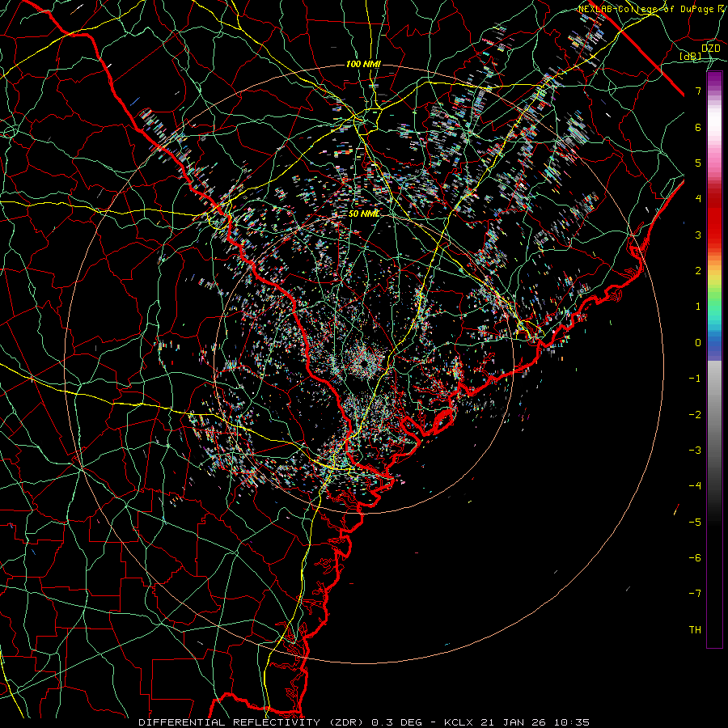Click the "100 NMI" range ring label
The image size is (728, 728).
point(363,64)
